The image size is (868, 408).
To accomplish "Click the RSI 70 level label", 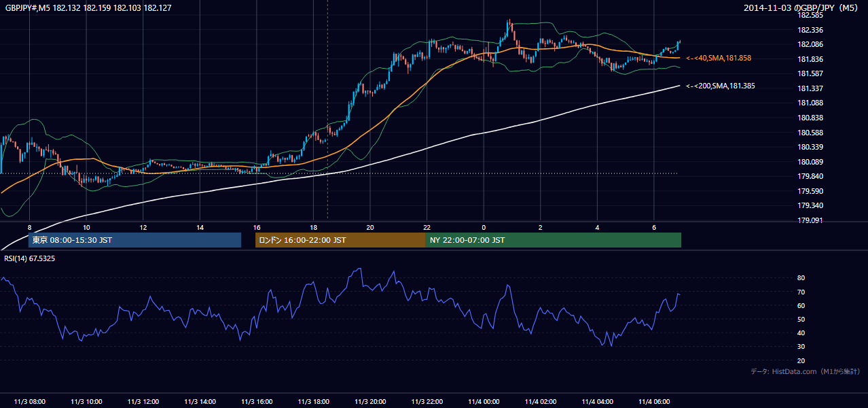I will (x=801, y=292).
